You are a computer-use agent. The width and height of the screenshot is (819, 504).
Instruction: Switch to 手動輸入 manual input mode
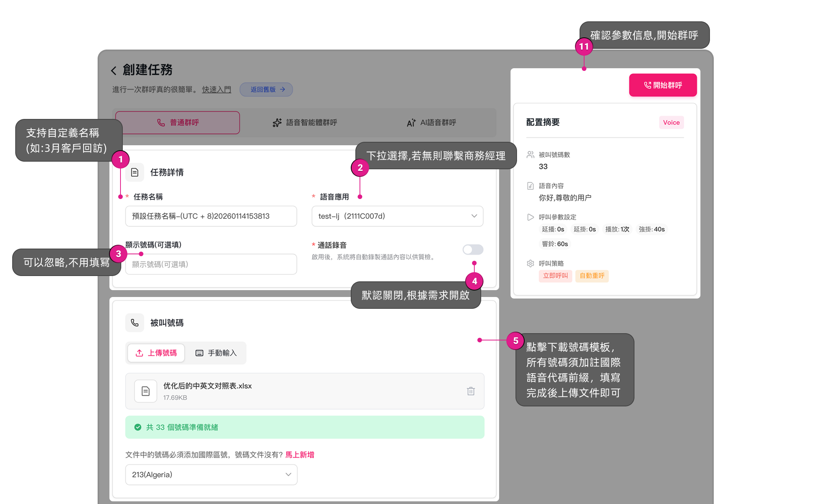point(216,353)
